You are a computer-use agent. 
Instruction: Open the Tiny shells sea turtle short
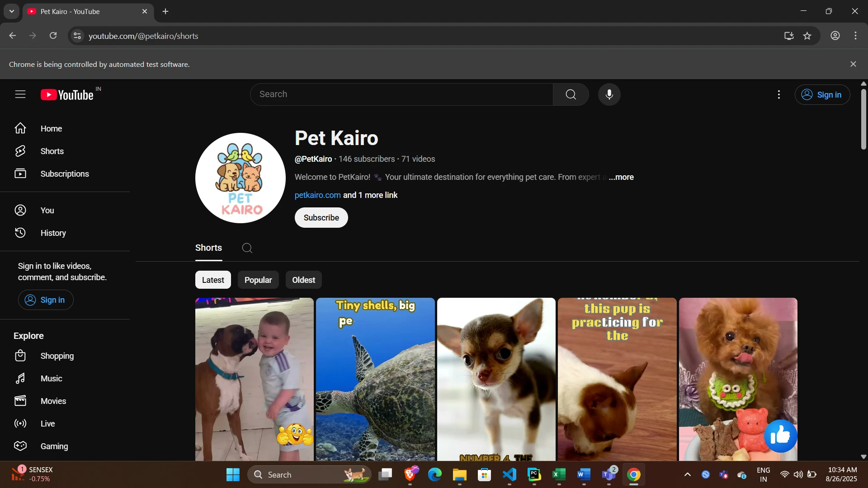pyautogui.click(x=375, y=380)
